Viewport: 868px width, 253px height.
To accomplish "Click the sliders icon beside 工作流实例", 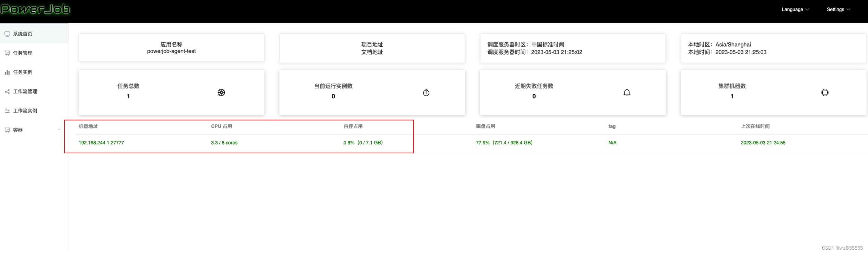I will [x=7, y=111].
